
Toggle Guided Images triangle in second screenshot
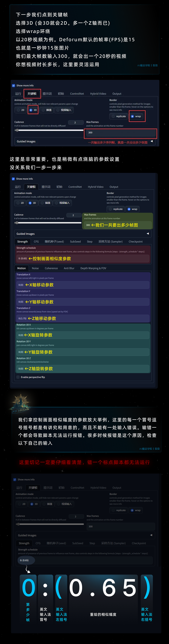pyautogui.click(x=148, y=234)
